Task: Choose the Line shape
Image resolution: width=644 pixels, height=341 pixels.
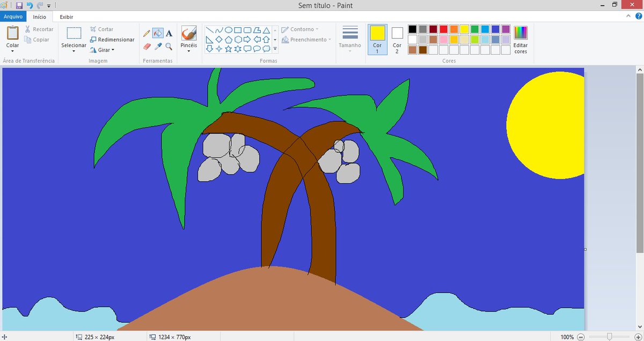Action: pyautogui.click(x=209, y=30)
